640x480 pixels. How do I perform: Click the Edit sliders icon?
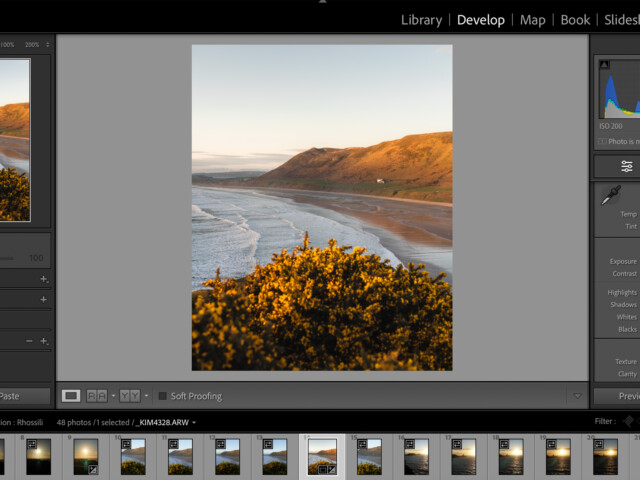626,166
